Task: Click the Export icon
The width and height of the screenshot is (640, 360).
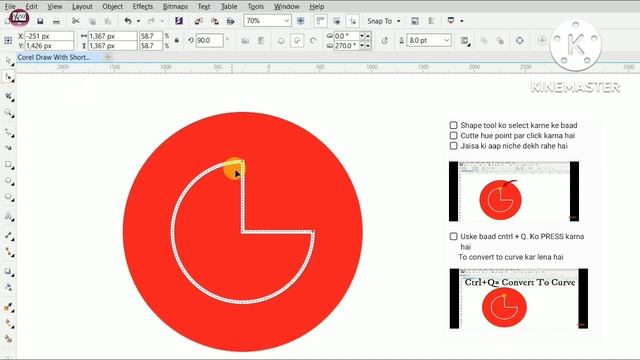Action: pos(215,21)
